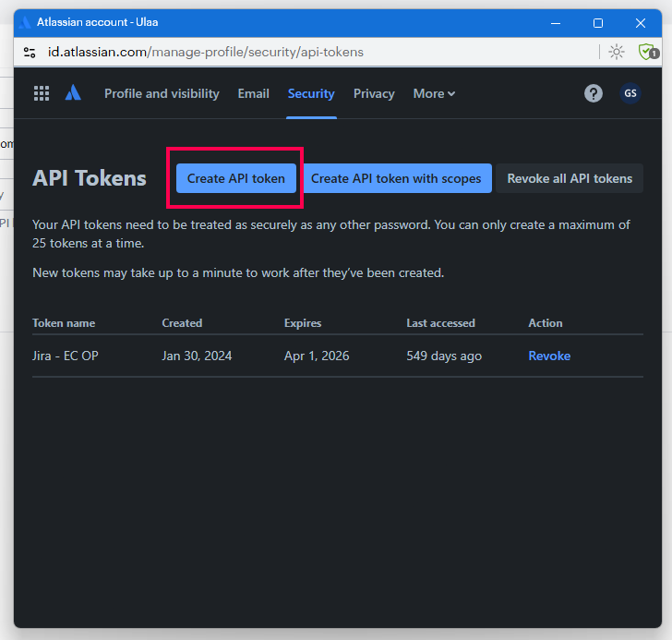Image resolution: width=672 pixels, height=640 pixels.
Task: Click the Expires column header
Action: point(303,323)
